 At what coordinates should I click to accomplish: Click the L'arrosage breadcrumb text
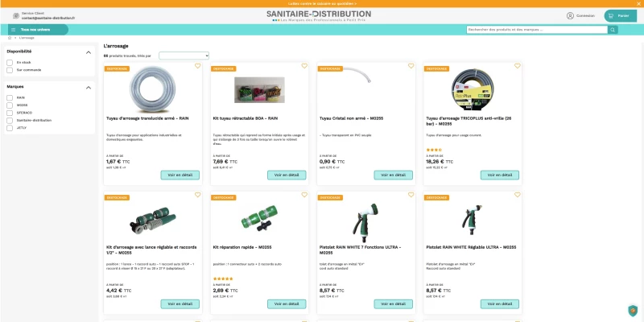click(x=27, y=38)
